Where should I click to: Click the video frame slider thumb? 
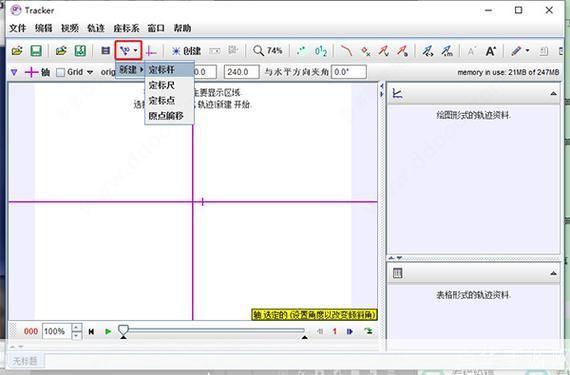coord(123,330)
